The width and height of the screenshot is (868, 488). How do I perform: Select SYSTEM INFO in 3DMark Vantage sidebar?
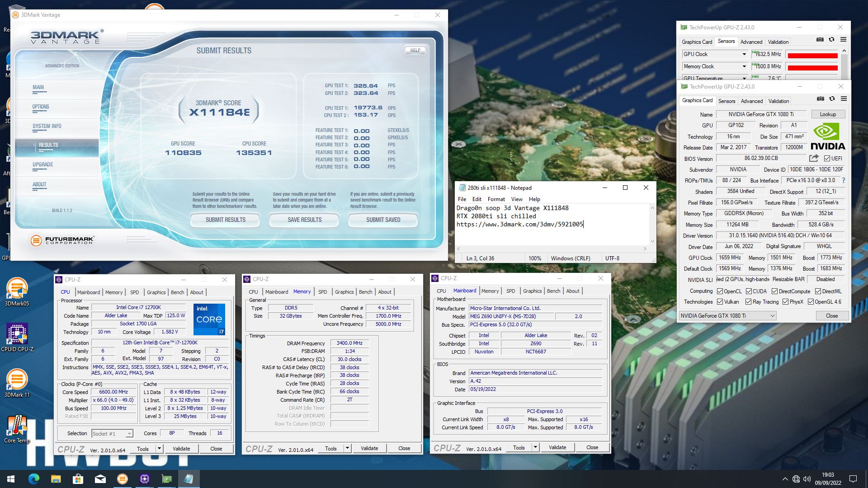(47, 127)
